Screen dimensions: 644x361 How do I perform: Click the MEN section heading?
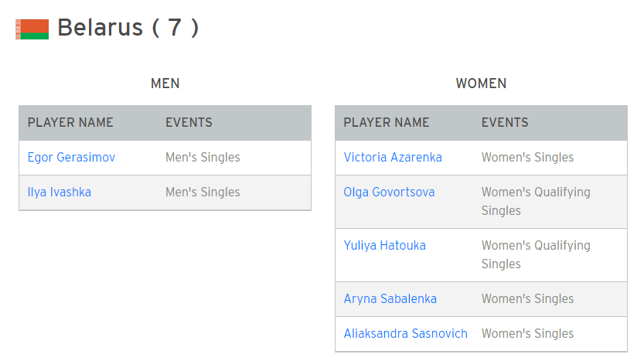tap(165, 83)
